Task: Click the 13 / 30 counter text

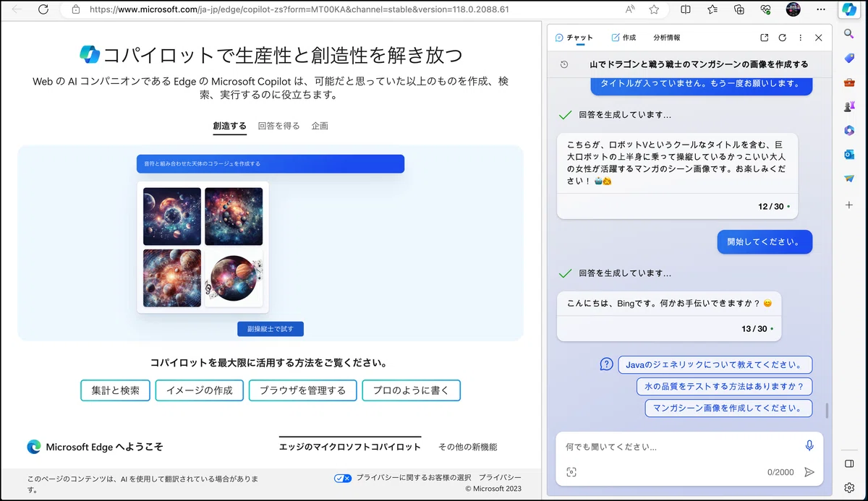Action: [x=754, y=329]
